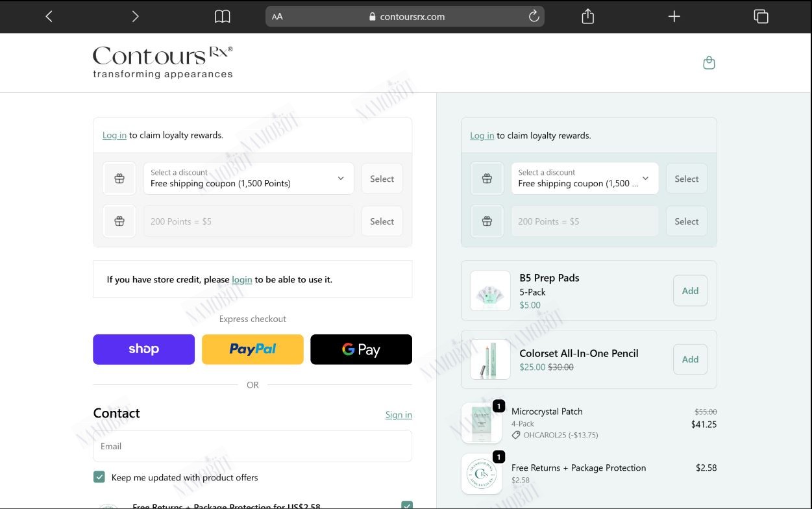The width and height of the screenshot is (812, 509).
Task: Focus the Email input field
Action: [252, 446]
